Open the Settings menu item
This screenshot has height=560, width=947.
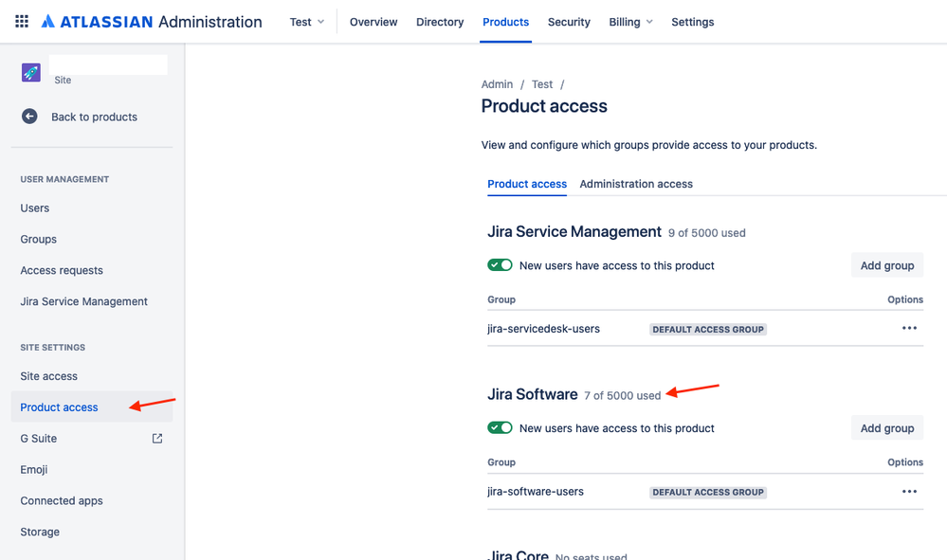(693, 22)
